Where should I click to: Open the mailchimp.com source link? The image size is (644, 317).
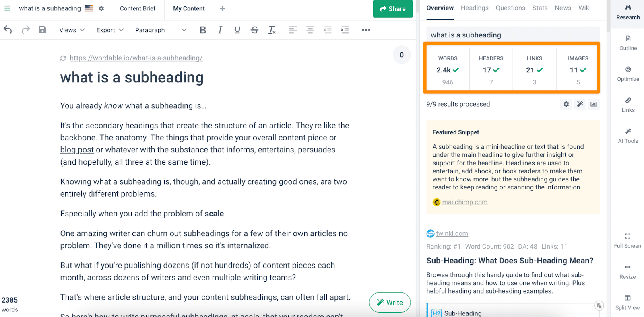tap(465, 202)
